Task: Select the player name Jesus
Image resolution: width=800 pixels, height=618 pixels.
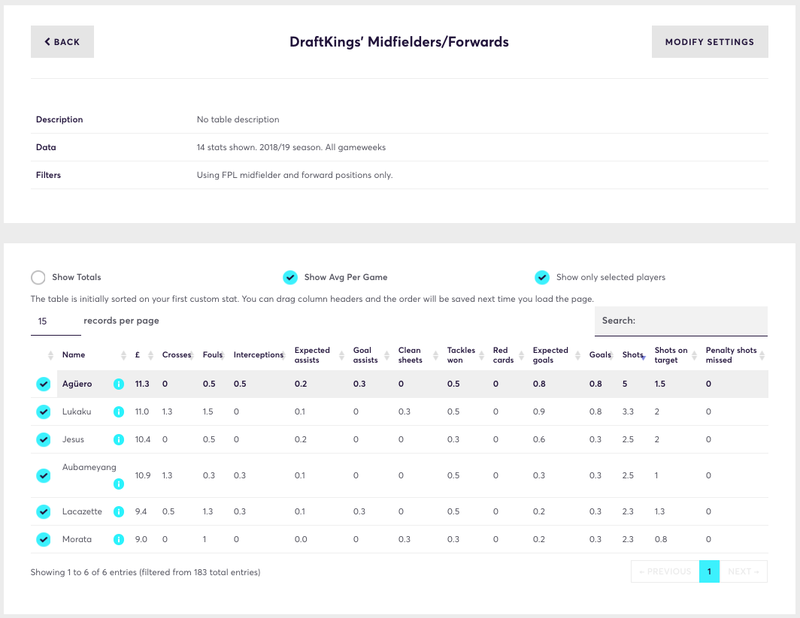Action: coord(73,439)
